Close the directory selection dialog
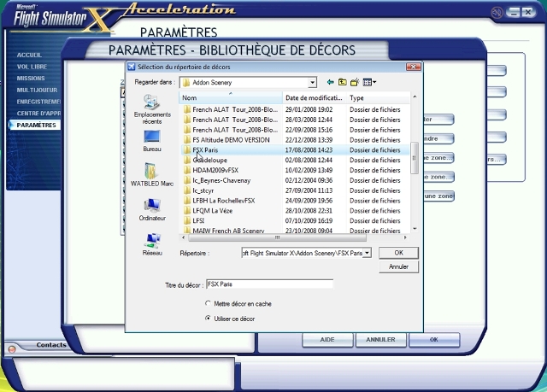Image resolution: width=547 pixels, height=392 pixels. [414, 67]
